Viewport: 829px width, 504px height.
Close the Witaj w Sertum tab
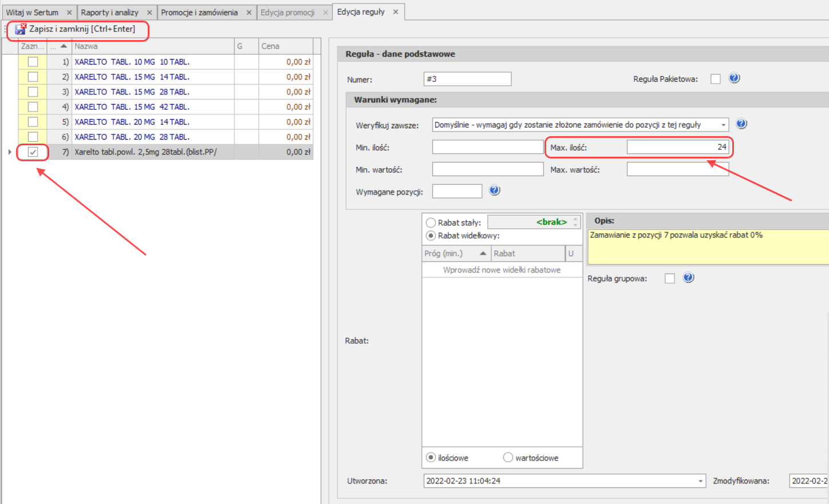[x=69, y=13]
